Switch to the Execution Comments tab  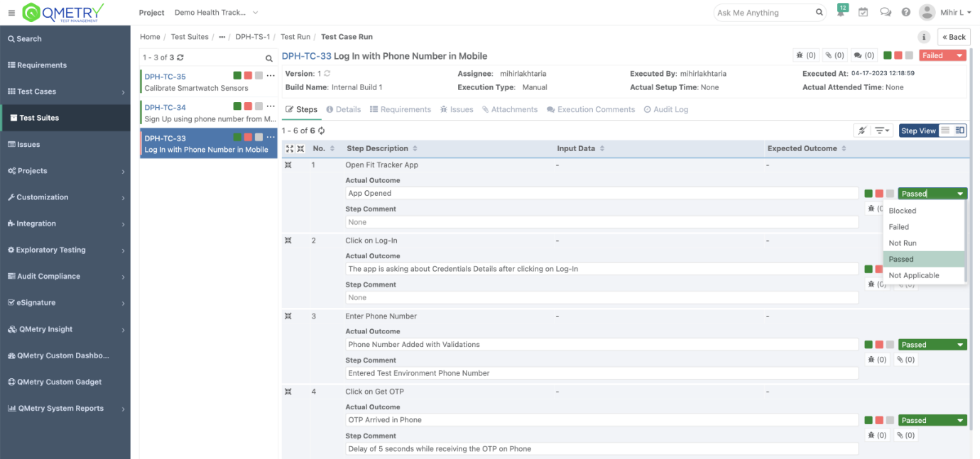pos(591,109)
